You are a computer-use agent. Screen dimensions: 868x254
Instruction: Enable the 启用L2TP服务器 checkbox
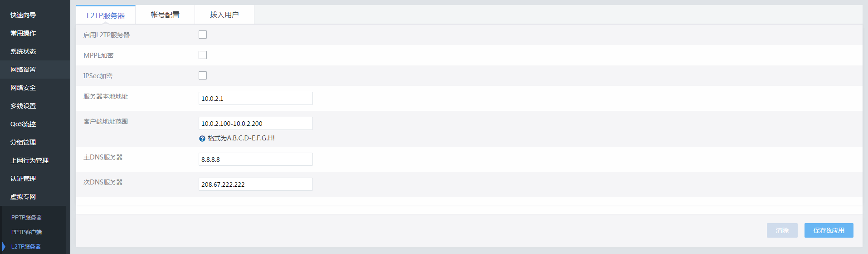[203, 35]
